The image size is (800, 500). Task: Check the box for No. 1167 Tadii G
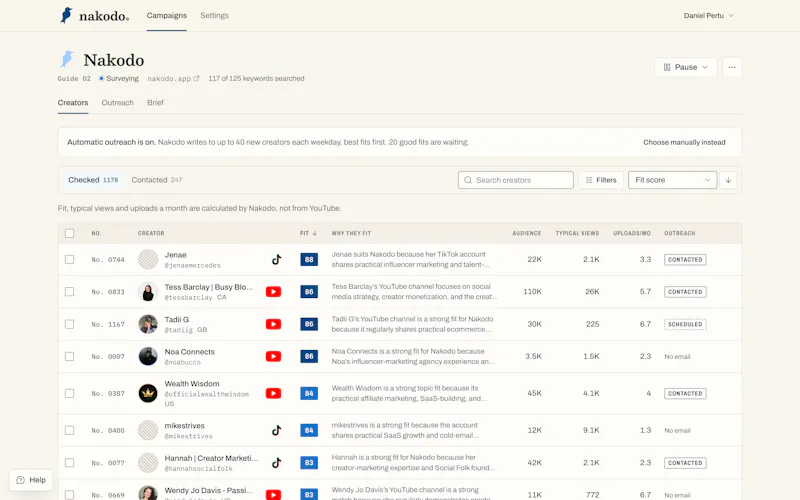tap(69, 324)
